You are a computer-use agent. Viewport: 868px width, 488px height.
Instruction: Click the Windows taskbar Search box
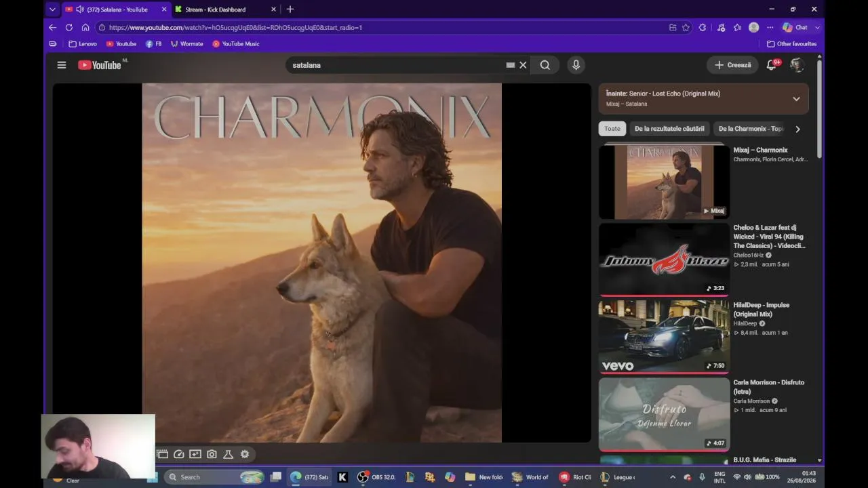pos(214,477)
